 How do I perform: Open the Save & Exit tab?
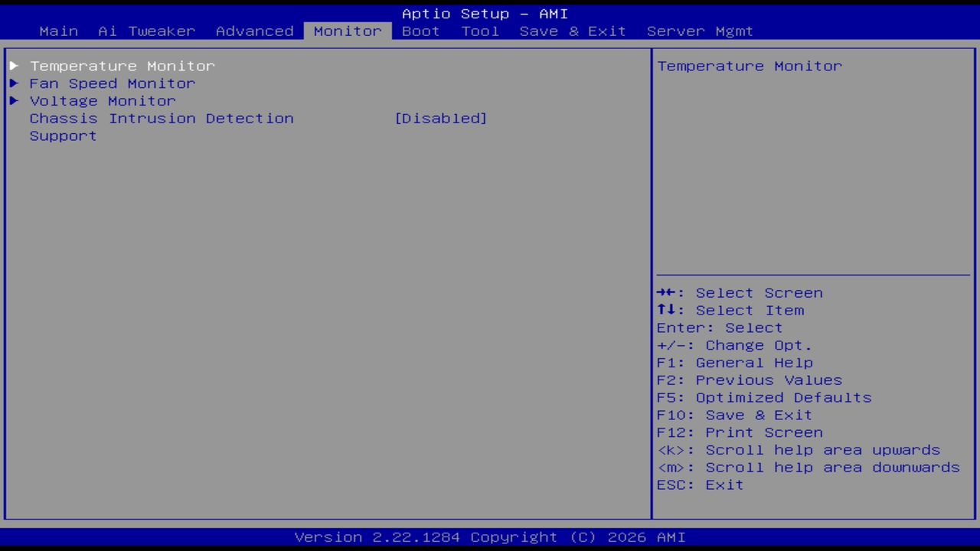click(573, 31)
